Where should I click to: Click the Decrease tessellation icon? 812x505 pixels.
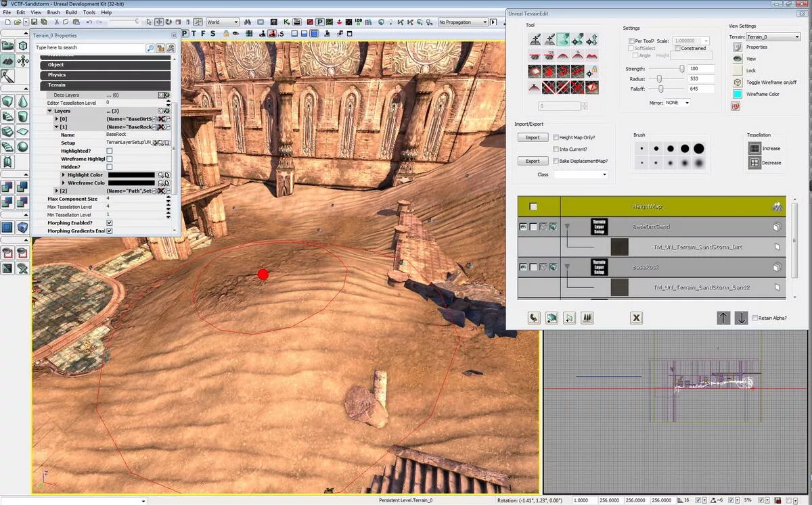click(754, 163)
